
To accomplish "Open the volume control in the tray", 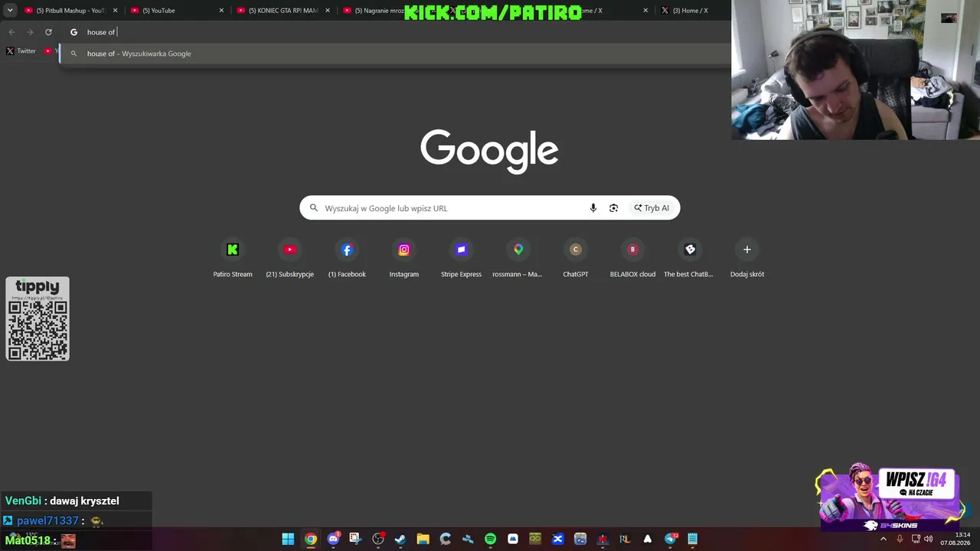I will click(929, 539).
